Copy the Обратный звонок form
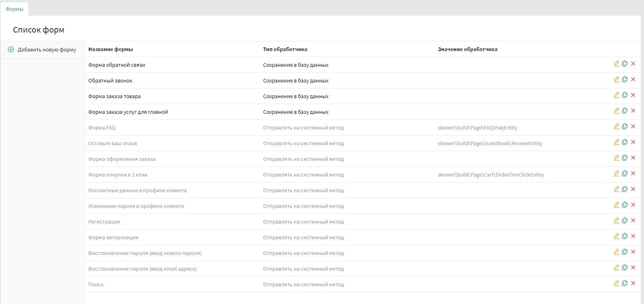Image resolution: width=644 pixels, height=304 pixels. (x=625, y=79)
